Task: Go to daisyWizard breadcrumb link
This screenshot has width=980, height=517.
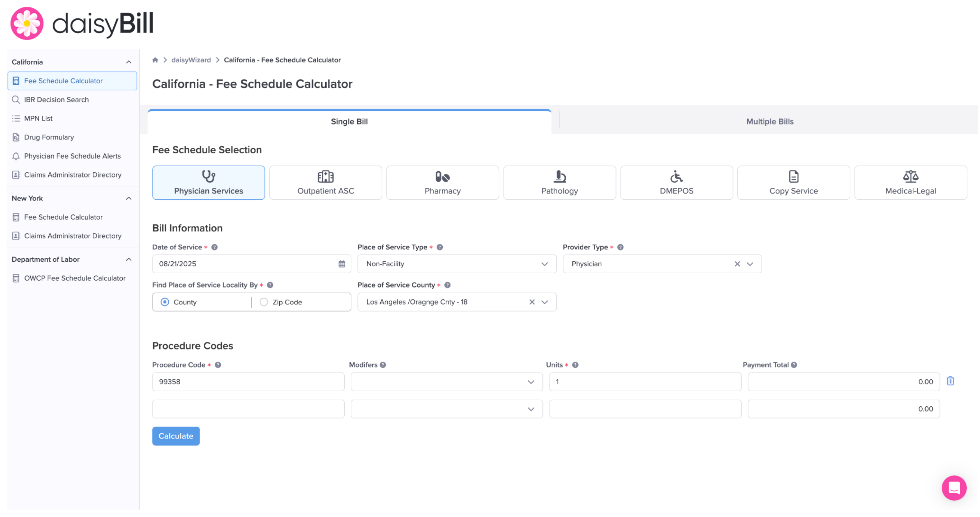Action: [x=191, y=60]
